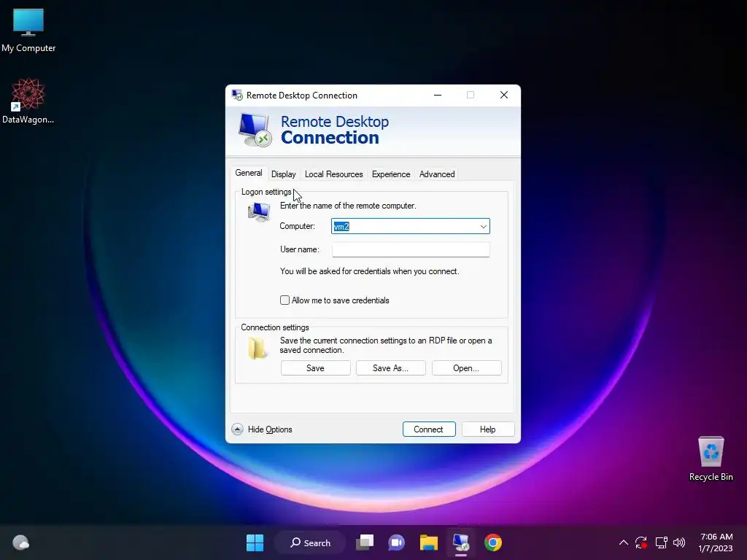Screen dimensions: 747x560
Task: Click Remote Desktop Connection taskbar icon
Action: point(461,542)
